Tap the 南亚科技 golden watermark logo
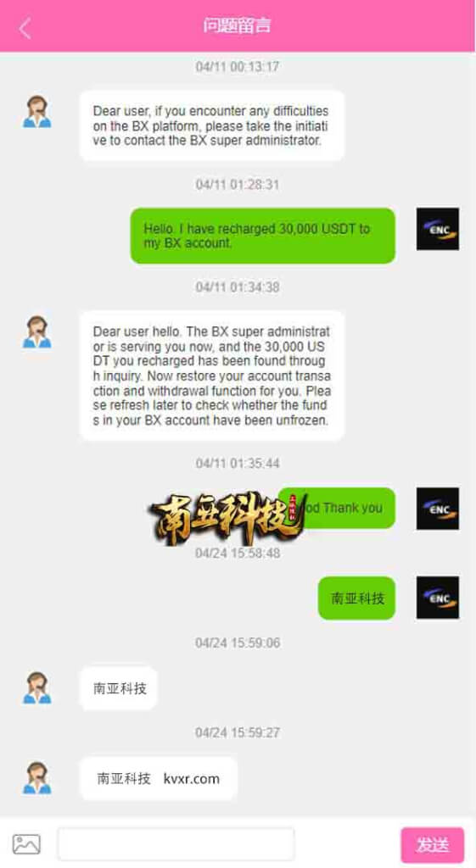The width and height of the screenshot is (476, 868). pyautogui.click(x=227, y=518)
